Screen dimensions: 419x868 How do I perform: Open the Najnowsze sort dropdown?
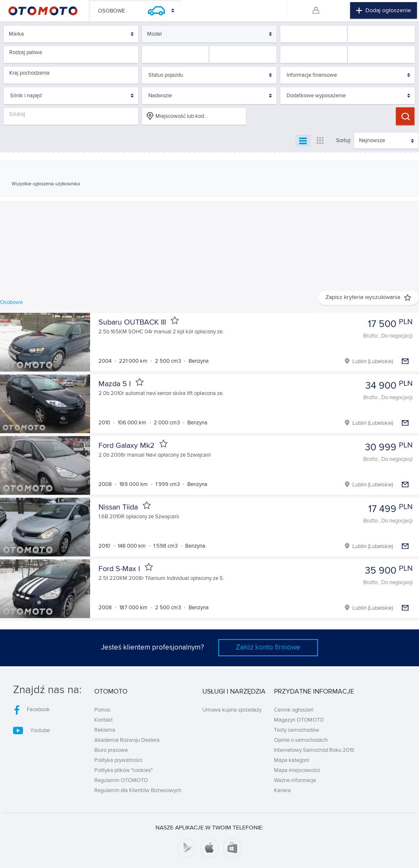pos(386,140)
